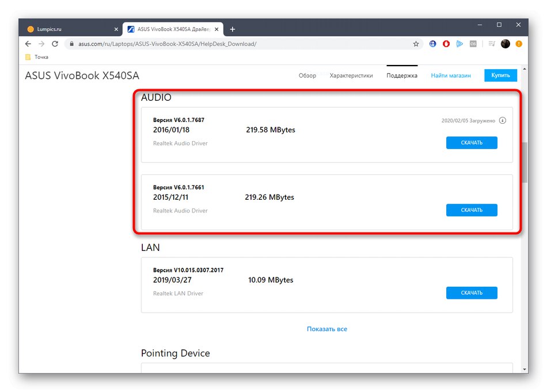
Task: Open the Chrome profile avatar
Action: [506, 44]
